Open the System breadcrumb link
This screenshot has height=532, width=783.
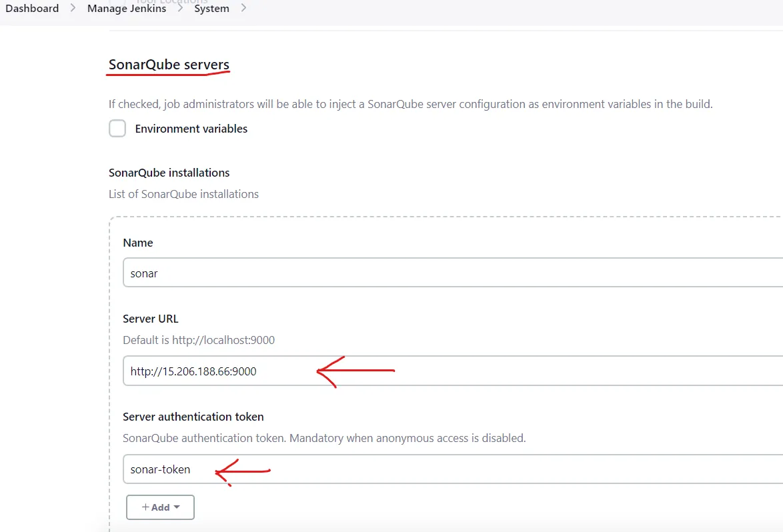pos(211,9)
